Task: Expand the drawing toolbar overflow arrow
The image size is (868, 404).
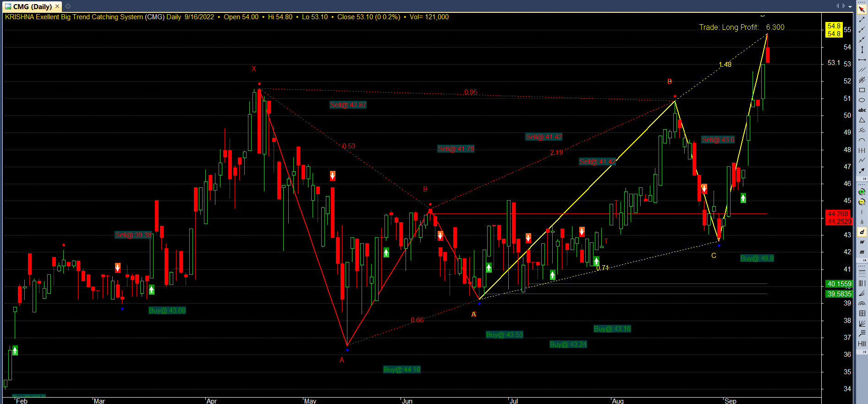Action: (x=864, y=179)
